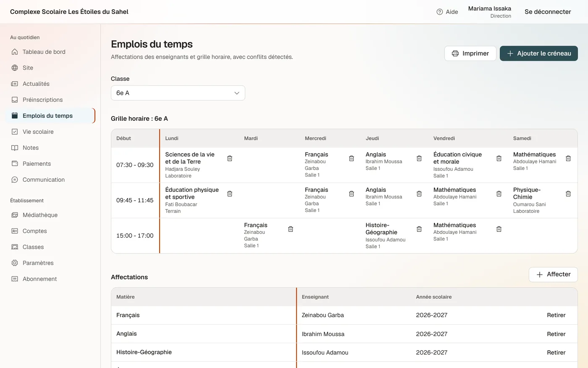Open Classes in the sidebar
The image size is (588, 368).
pos(50,247)
